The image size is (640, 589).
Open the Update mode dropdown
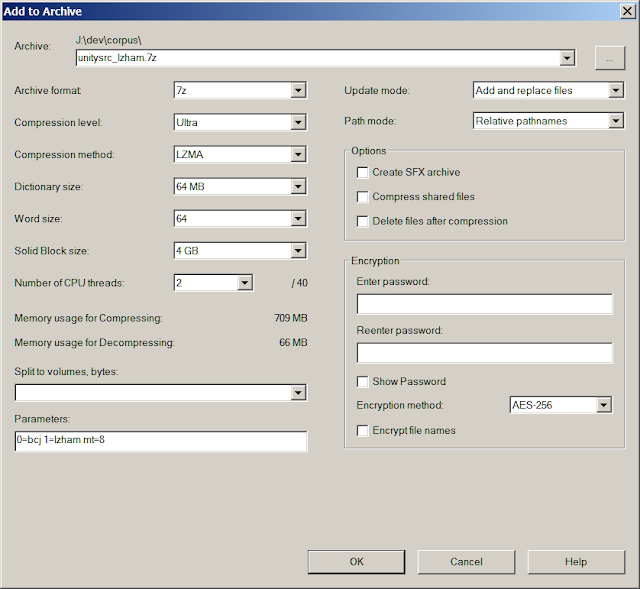616,90
